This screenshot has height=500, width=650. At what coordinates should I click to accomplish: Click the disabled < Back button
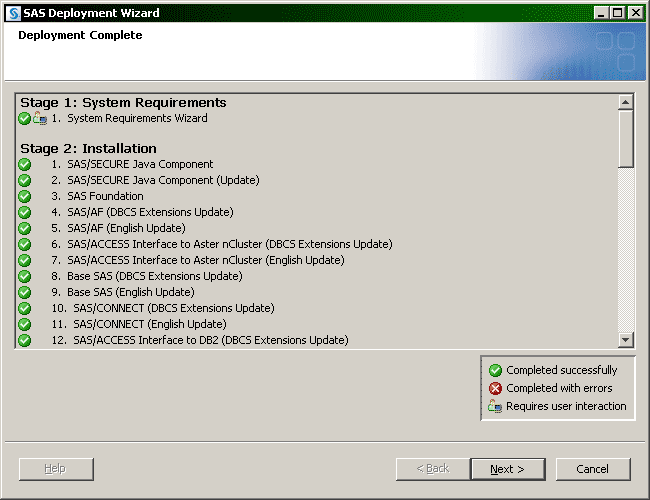coord(433,469)
